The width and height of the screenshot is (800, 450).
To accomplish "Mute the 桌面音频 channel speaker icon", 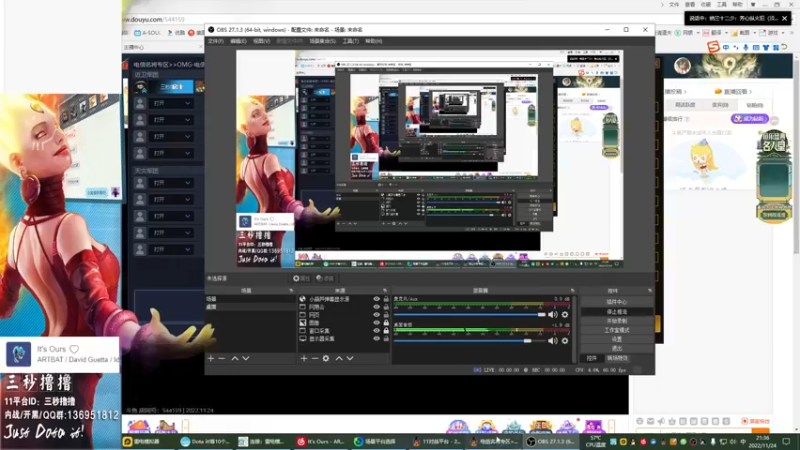I will 553,340.
